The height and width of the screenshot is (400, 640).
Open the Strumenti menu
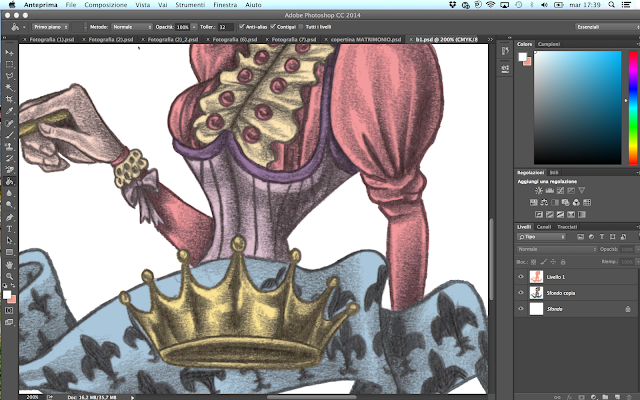pyautogui.click(x=190, y=5)
